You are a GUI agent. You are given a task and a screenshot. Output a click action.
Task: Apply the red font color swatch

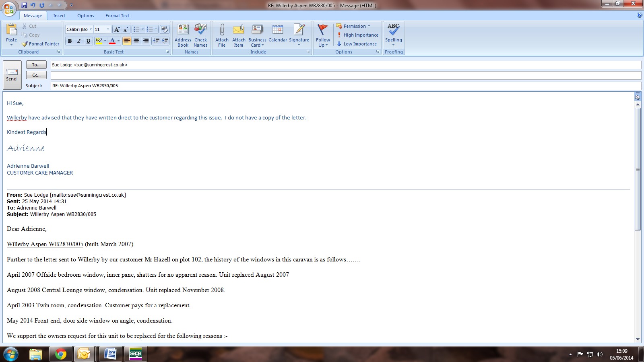[112, 41]
